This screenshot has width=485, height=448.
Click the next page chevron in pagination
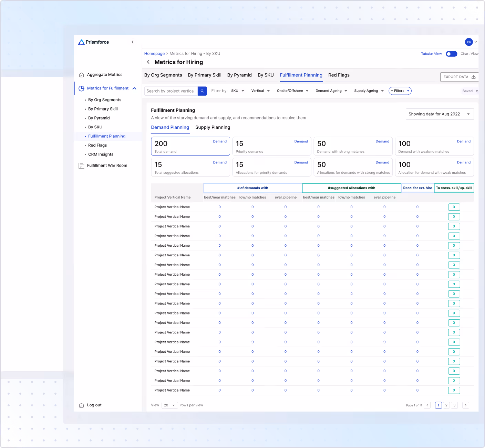coord(466,405)
